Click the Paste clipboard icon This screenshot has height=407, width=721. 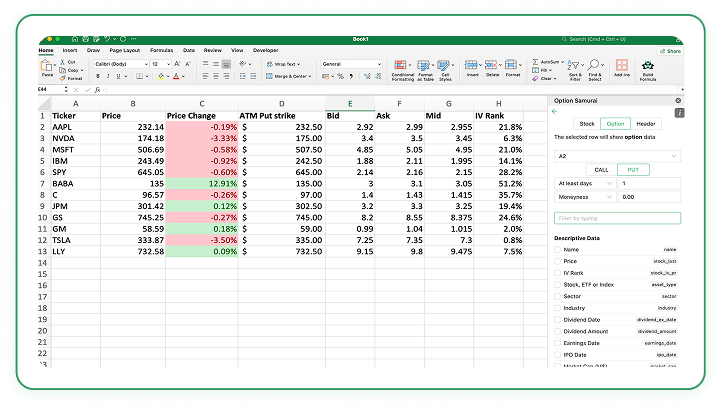tap(47, 67)
